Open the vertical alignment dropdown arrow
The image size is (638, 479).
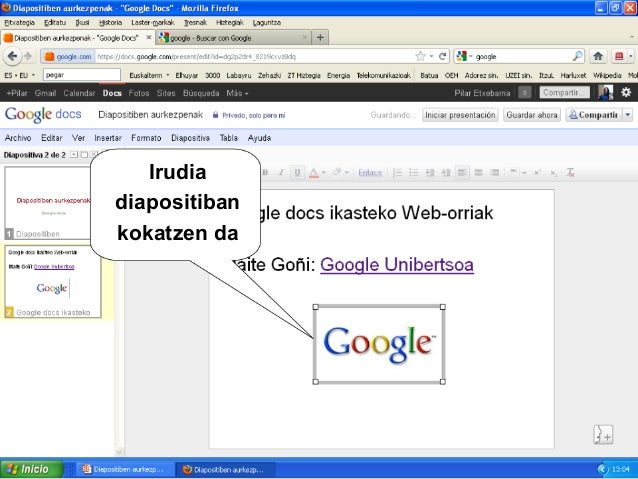click(524, 173)
